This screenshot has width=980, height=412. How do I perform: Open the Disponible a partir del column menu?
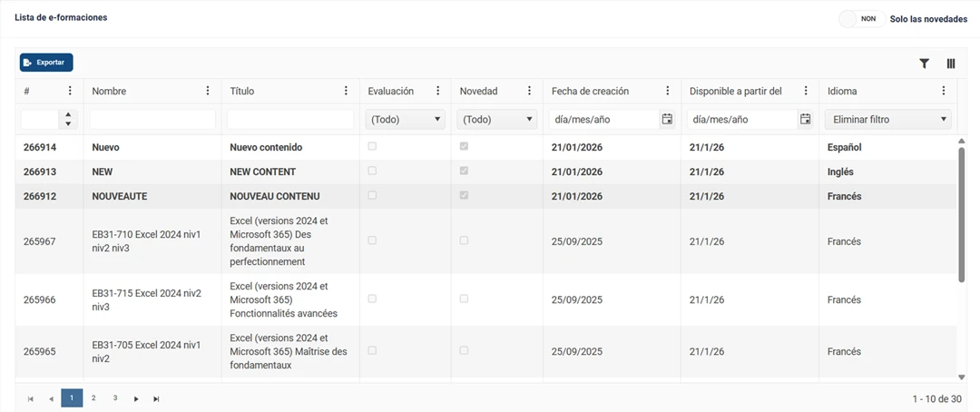(x=807, y=91)
